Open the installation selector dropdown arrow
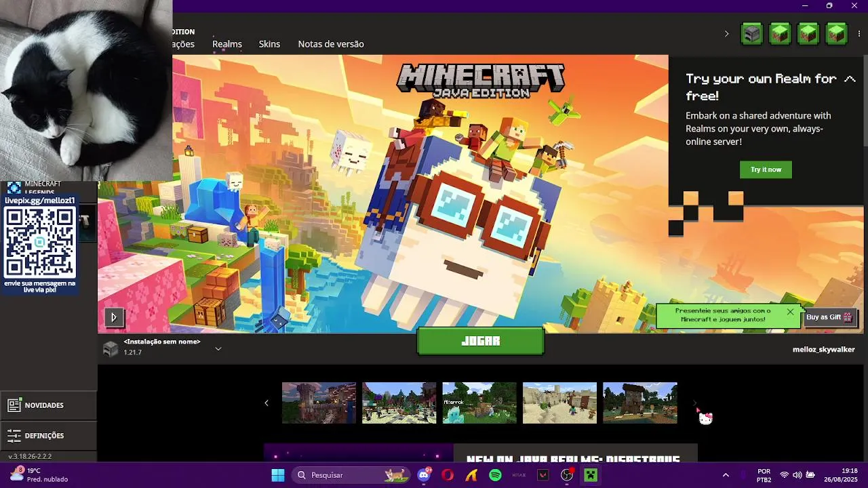The height and width of the screenshot is (488, 868). tap(218, 348)
